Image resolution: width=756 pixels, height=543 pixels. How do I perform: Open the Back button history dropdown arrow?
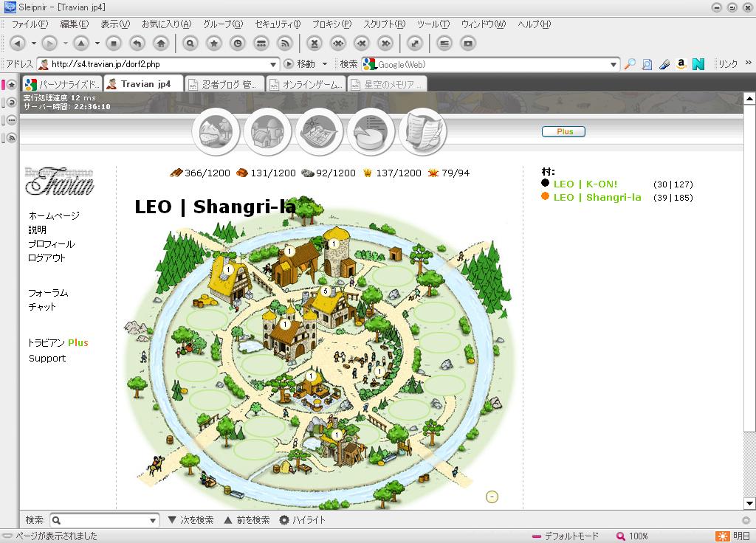(x=34, y=44)
